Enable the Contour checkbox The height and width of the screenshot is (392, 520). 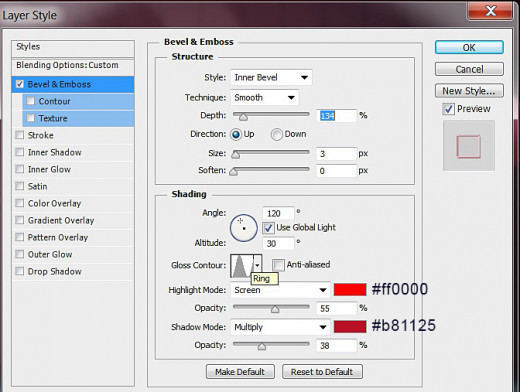[30, 101]
